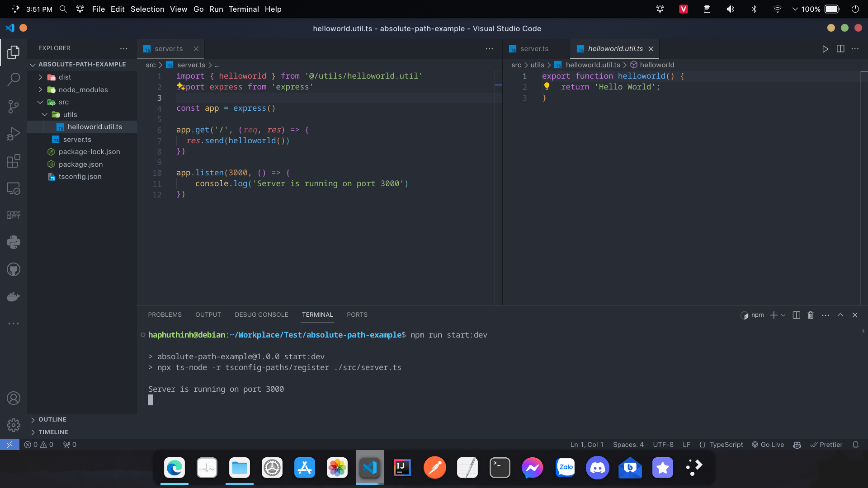Open the new terminal launch profile dropdown

(x=783, y=315)
